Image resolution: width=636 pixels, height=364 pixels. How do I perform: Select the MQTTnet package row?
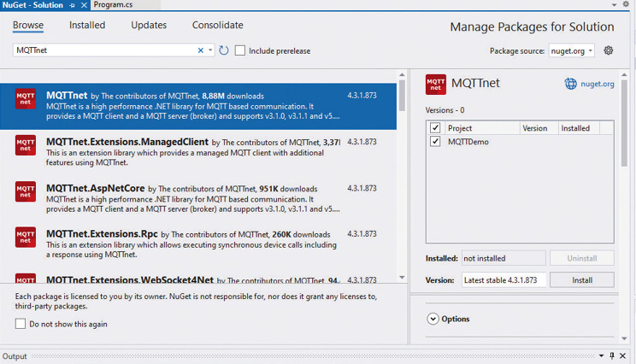tap(198, 106)
